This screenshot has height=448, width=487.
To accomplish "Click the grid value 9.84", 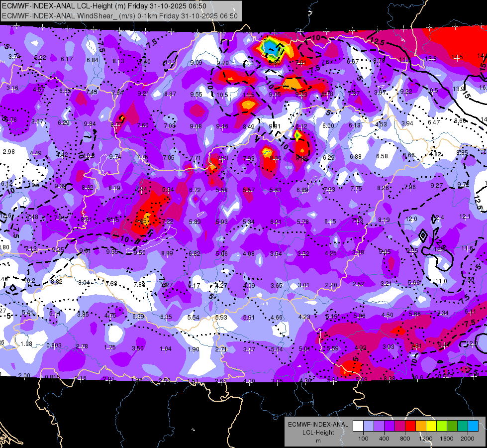I will [x=90, y=124].
